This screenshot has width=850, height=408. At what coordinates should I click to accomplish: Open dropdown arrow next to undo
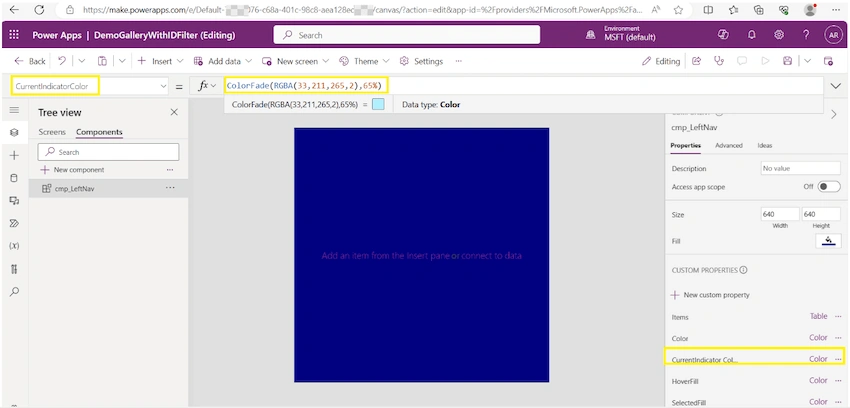point(82,61)
